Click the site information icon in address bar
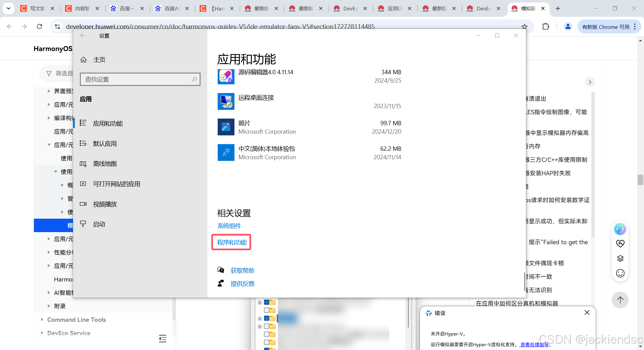 point(57,27)
